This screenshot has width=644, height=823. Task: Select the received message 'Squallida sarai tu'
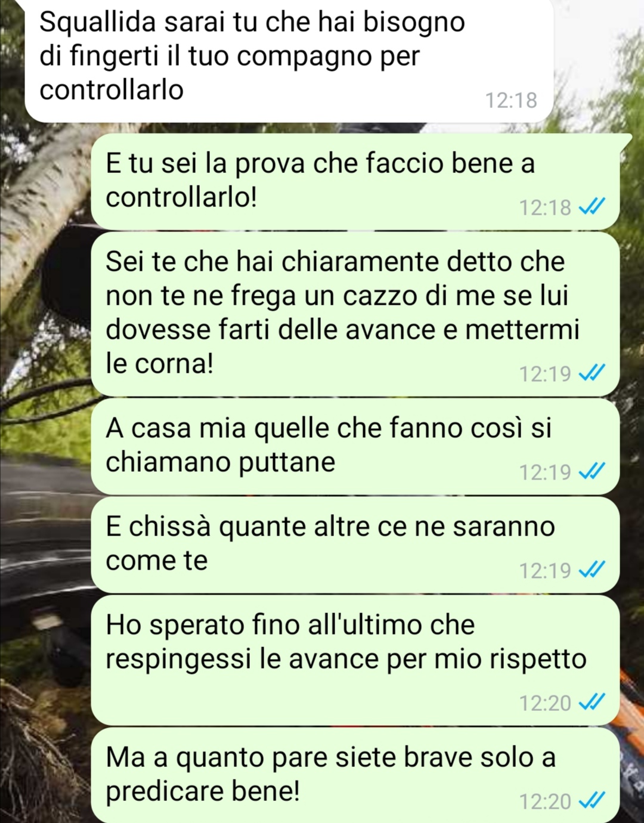pos(289,60)
